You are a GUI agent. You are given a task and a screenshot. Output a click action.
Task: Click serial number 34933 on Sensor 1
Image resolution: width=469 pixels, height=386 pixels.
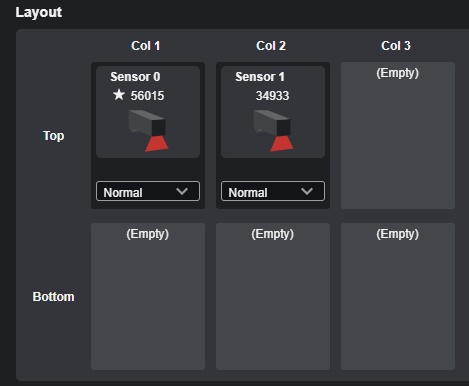pyautogui.click(x=272, y=96)
